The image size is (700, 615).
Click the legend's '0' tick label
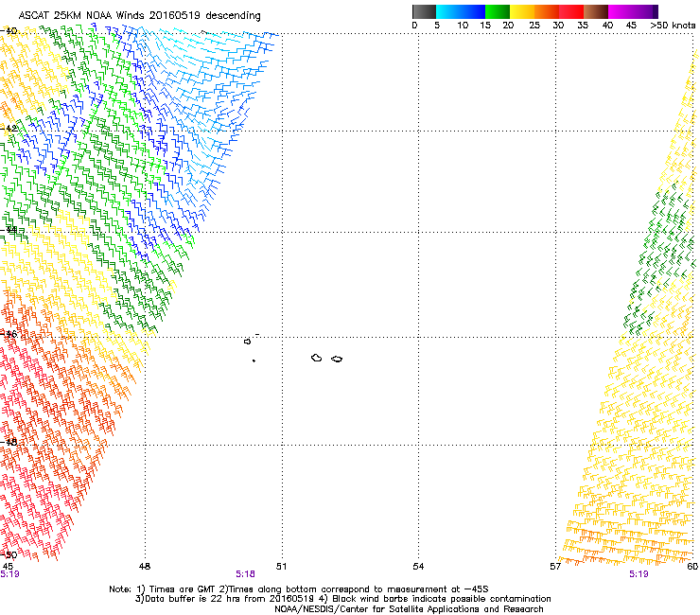click(414, 26)
